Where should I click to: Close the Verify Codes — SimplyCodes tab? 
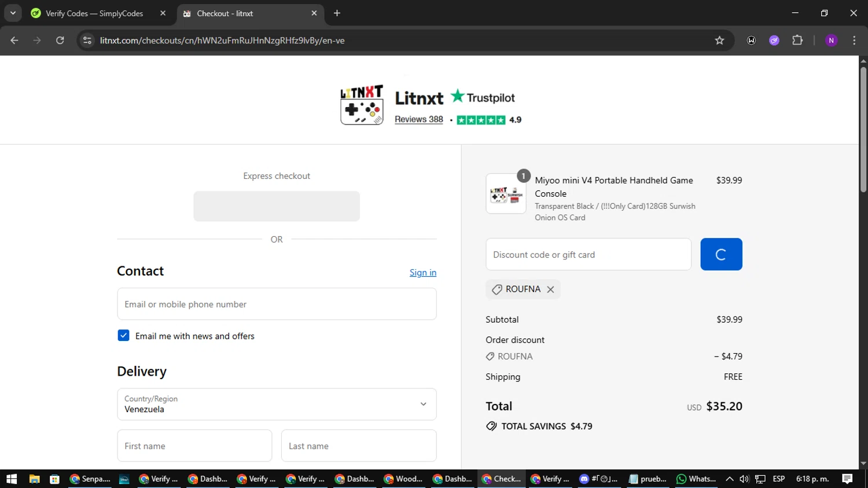(163, 13)
